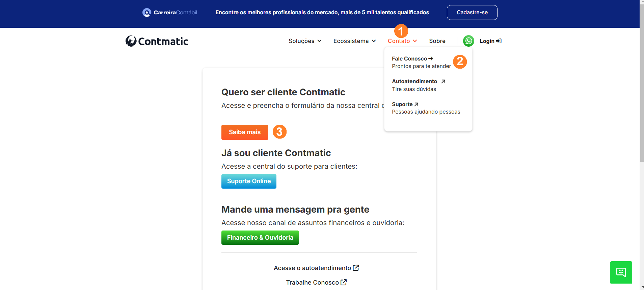Open the Ecossistema menu
The width and height of the screenshot is (644, 290).
pyautogui.click(x=354, y=41)
